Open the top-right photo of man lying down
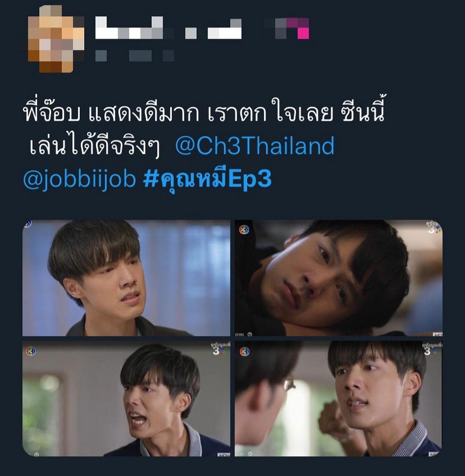The height and width of the screenshot is (476, 465). point(338,278)
